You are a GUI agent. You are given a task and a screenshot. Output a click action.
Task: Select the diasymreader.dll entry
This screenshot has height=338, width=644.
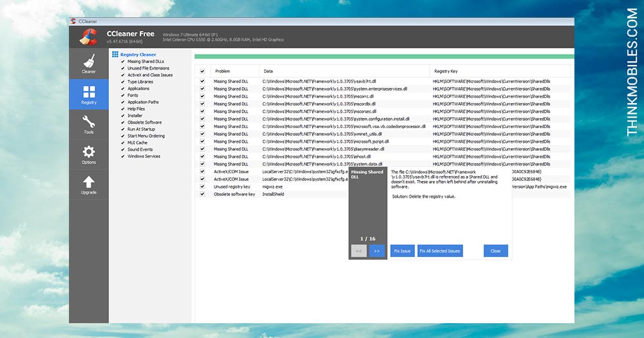[323, 149]
